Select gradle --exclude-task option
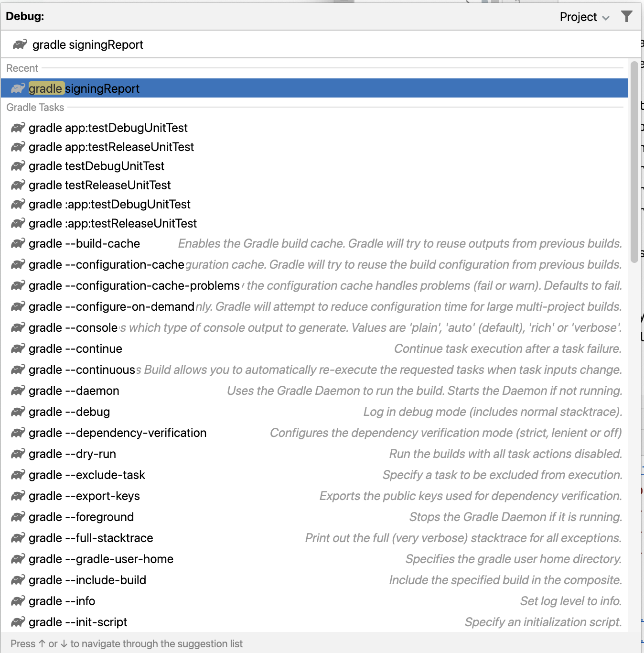The image size is (644, 653). (314, 475)
